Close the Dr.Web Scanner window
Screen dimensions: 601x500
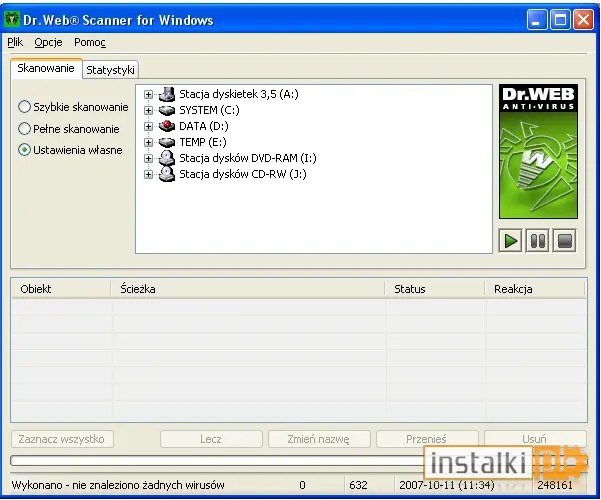(x=583, y=20)
